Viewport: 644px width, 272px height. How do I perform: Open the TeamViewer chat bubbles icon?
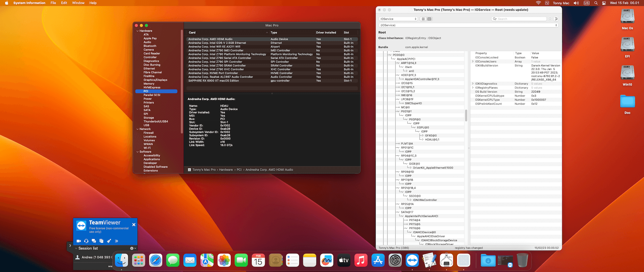[x=94, y=241]
